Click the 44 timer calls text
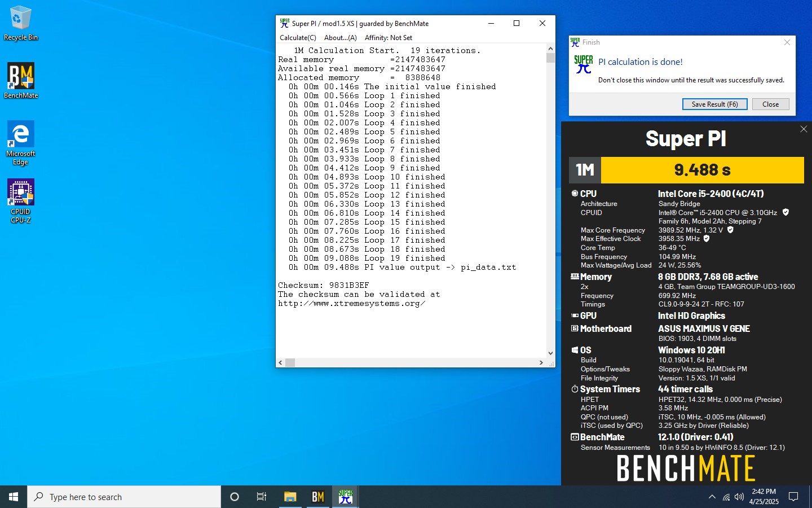The image size is (812, 508). [685, 389]
